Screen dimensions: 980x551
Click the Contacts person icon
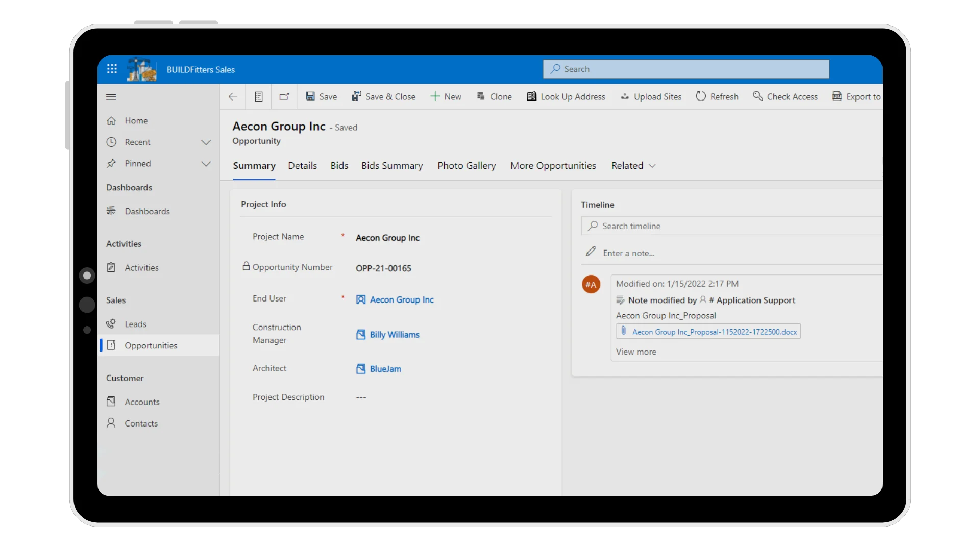click(111, 423)
